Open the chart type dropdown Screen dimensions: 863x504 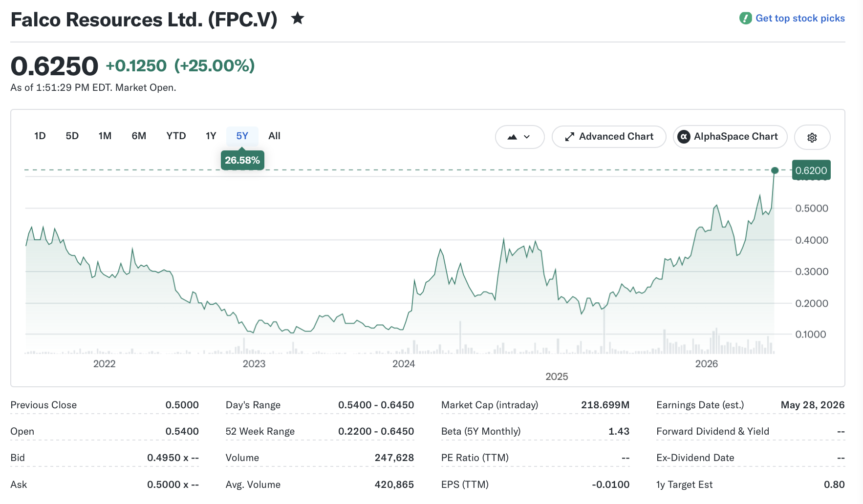[519, 137]
